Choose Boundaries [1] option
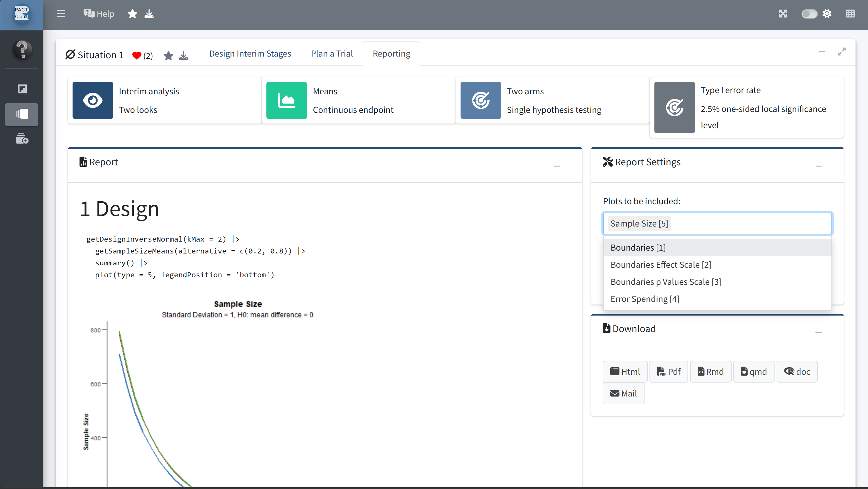 coord(717,247)
